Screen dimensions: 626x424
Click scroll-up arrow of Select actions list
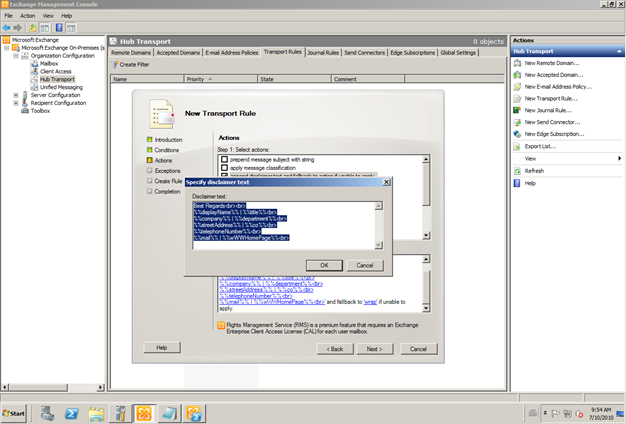[x=426, y=159]
